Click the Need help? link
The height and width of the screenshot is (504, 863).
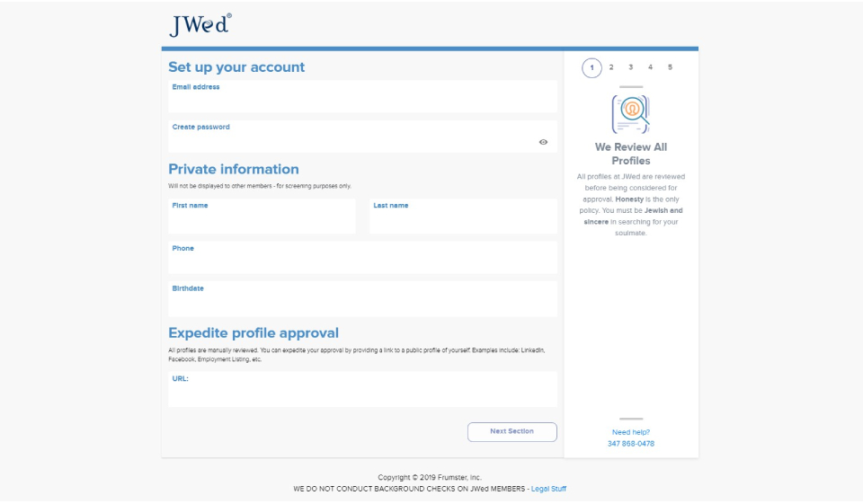point(631,432)
